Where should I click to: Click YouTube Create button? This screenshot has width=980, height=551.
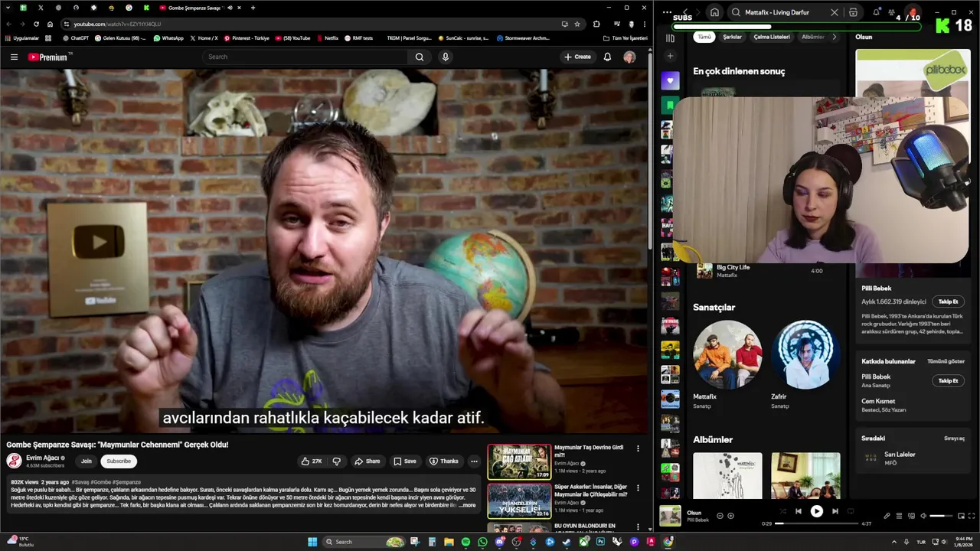tap(577, 57)
